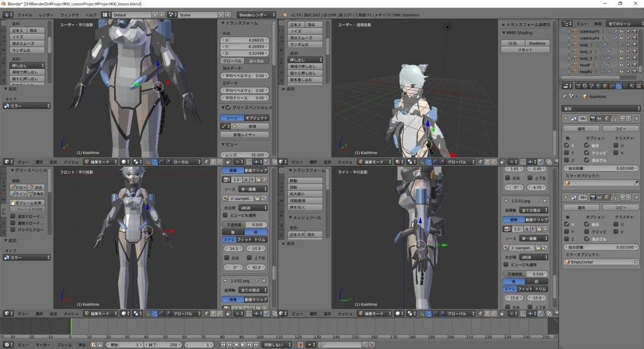
Task: Toggle visibility eye of headP2 in outliner
Action: coord(621,72)
